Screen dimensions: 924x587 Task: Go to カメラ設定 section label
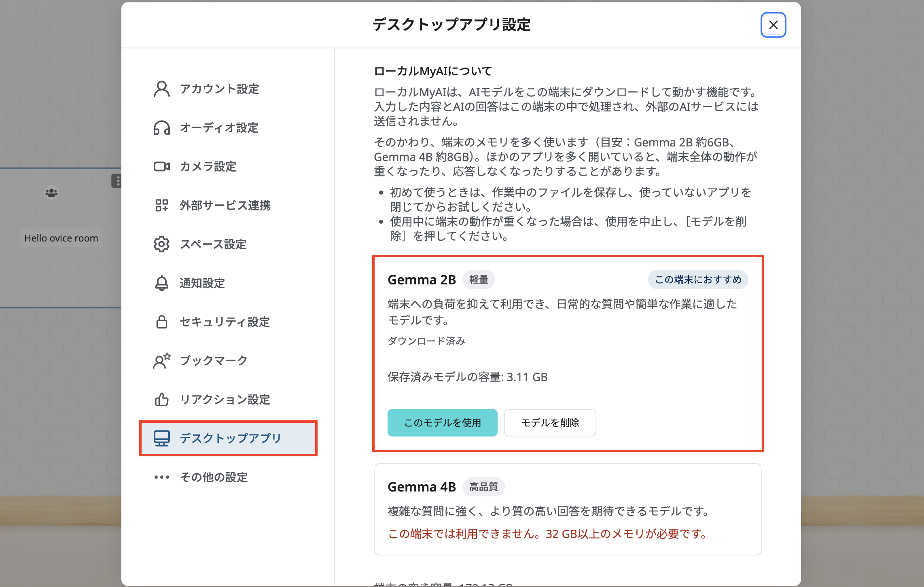(208, 166)
